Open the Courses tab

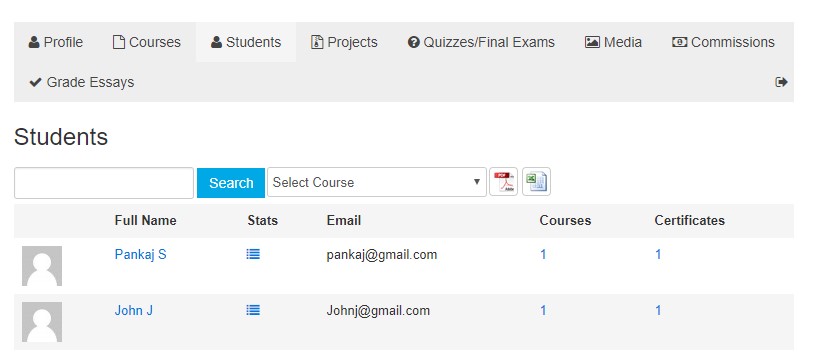(146, 42)
